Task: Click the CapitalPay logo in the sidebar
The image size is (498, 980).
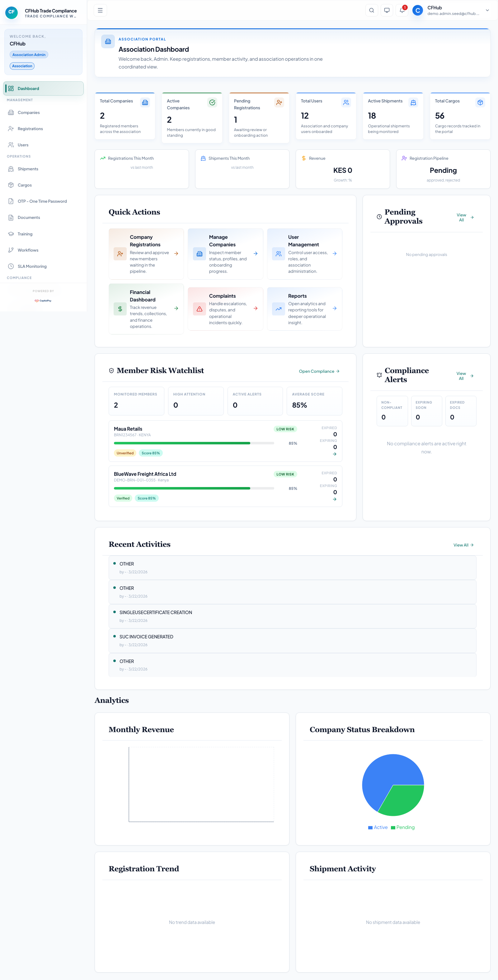Action: (x=43, y=300)
